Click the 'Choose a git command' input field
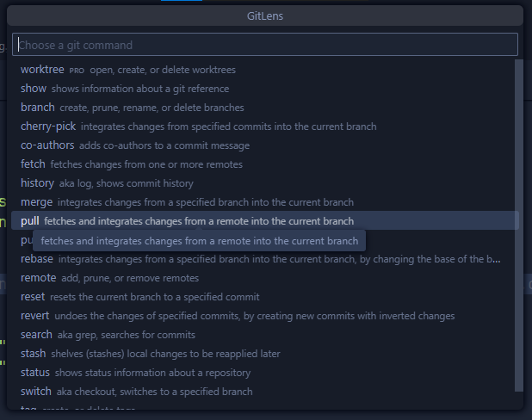The height and width of the screenshot is (420, 532). pos(265,45)
